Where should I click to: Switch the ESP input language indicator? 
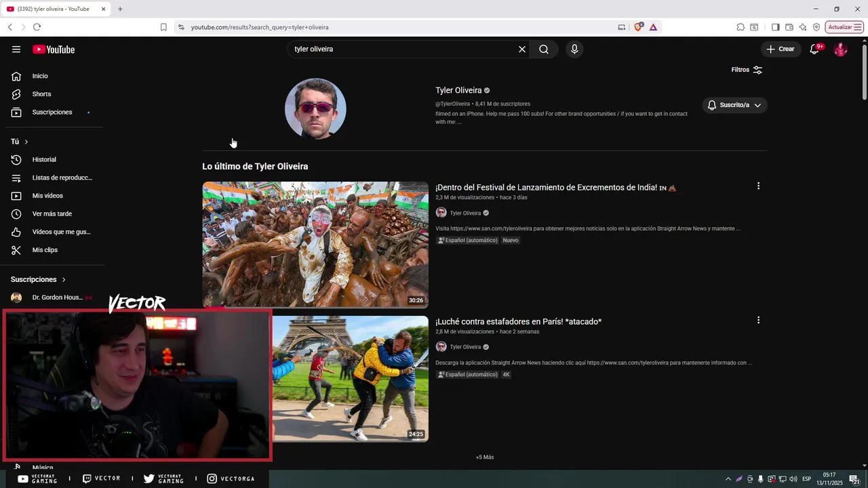[807, 479]
